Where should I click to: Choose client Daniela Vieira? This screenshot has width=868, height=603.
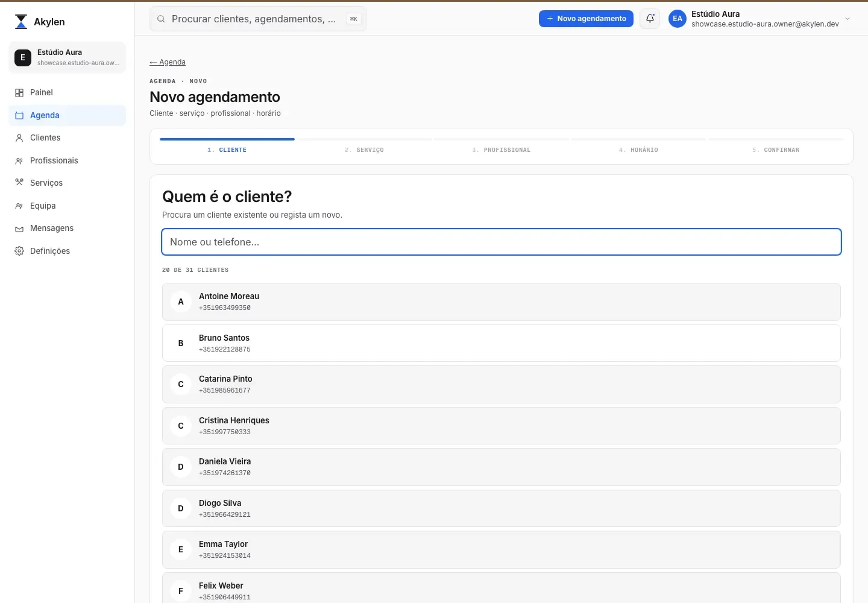tap(502, 467)
